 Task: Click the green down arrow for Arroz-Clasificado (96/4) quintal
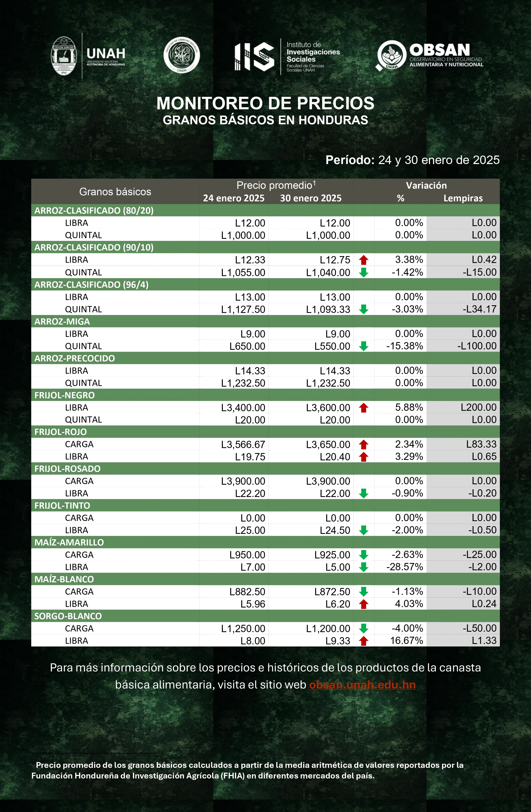click(x=363, y=309)
